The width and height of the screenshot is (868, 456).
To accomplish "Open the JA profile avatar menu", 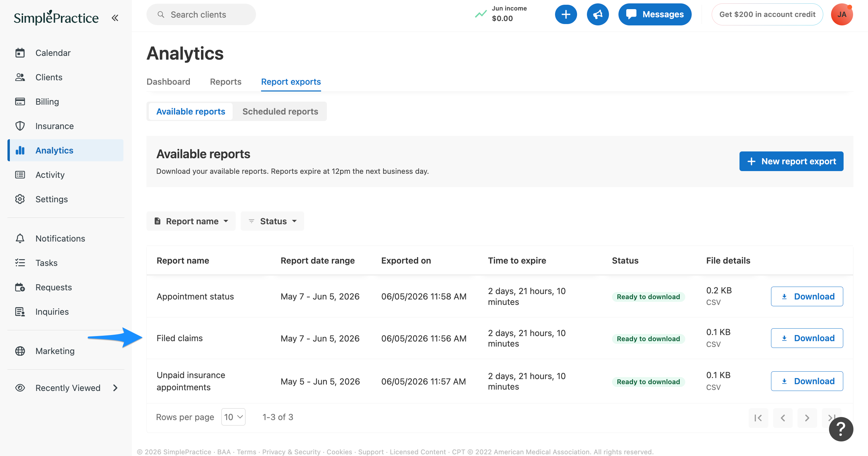I will 842,15.
